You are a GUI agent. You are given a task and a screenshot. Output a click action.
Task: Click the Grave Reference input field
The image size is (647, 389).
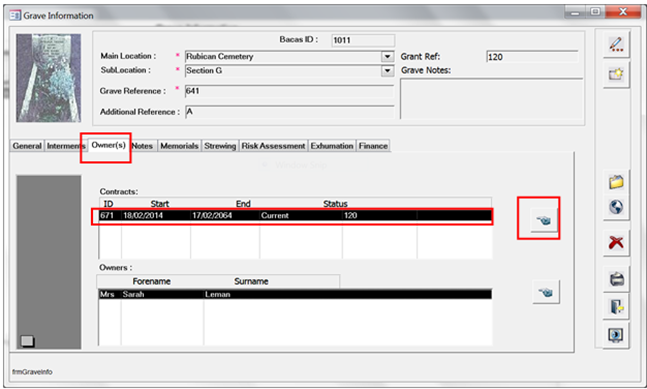(289, 91)
